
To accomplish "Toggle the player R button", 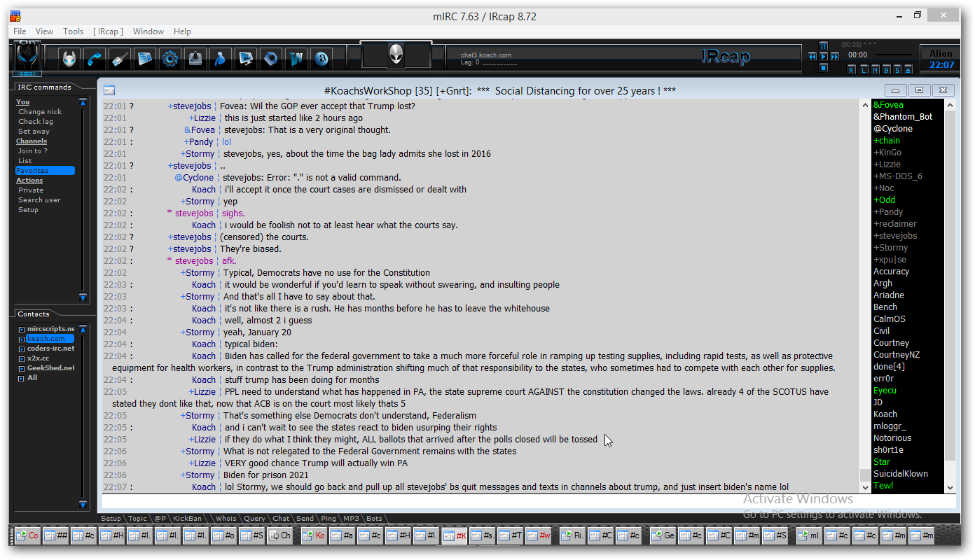I will point(851,70).
